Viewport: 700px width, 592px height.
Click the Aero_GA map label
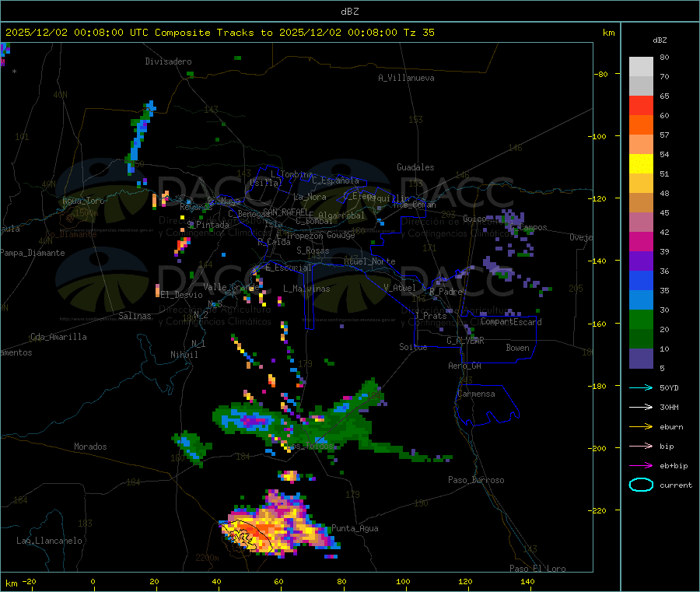tap(465, 366)
